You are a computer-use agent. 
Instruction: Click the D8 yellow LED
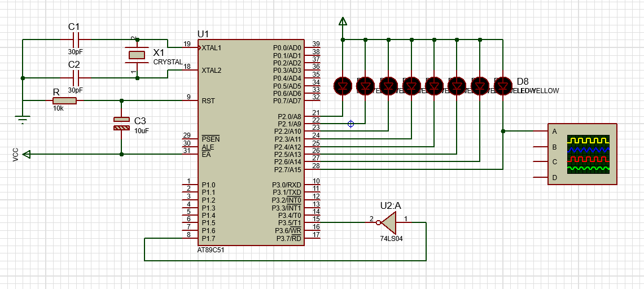[x=503, y=86]
